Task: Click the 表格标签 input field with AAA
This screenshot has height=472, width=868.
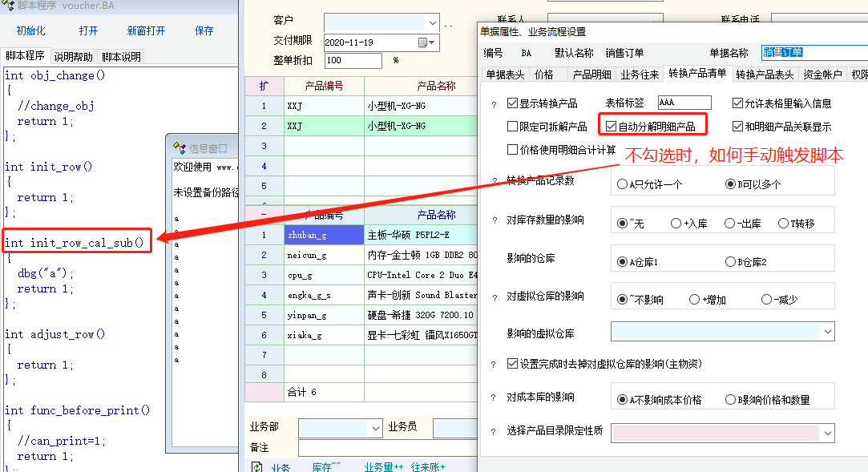Action: pyautogui.click(x=684, y=103)
